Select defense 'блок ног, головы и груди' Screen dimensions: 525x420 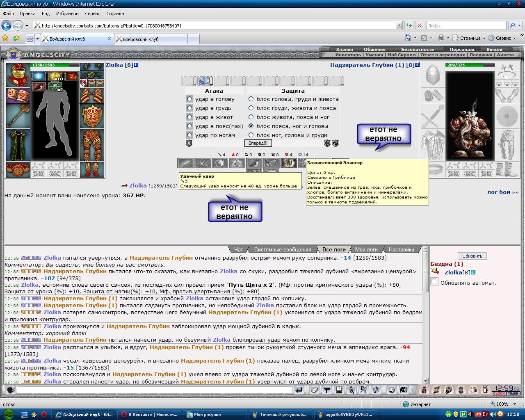click(x=251, y=135)
